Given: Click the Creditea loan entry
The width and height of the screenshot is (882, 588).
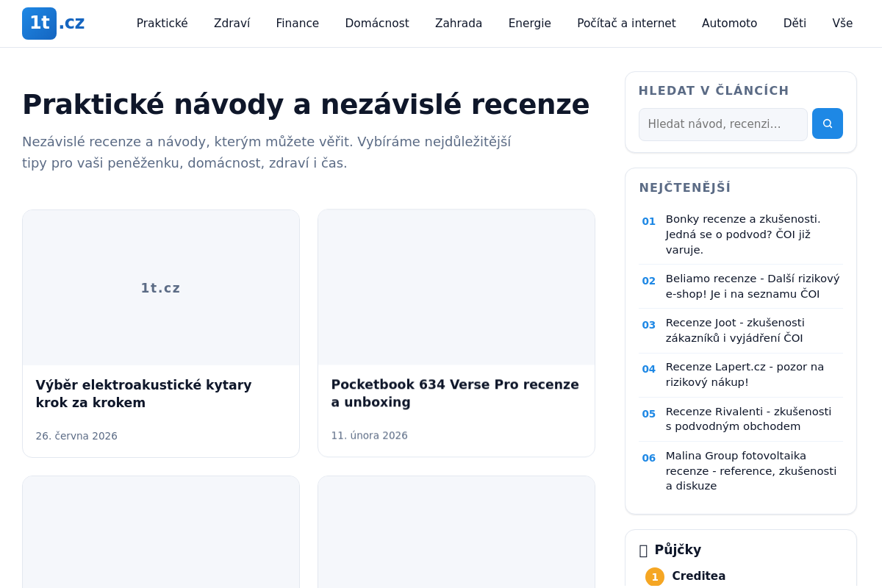Looking at the screenshot, I should pos(698,576).
